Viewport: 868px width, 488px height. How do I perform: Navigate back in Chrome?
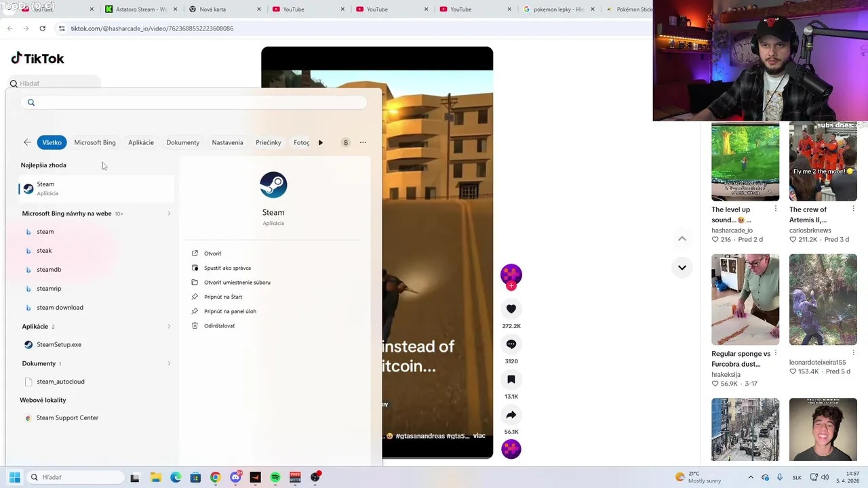pos(9,28)
